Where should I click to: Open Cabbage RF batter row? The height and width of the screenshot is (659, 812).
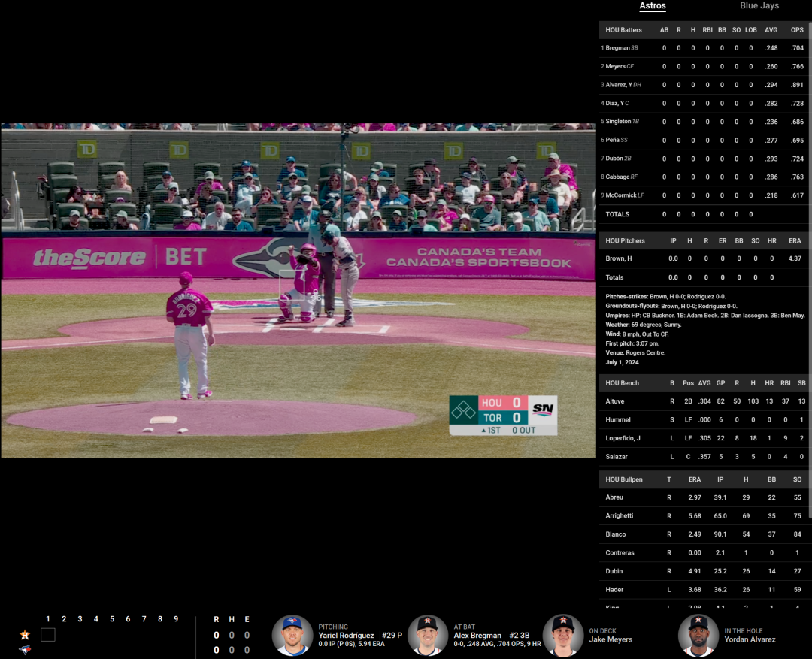coord(703,177)
